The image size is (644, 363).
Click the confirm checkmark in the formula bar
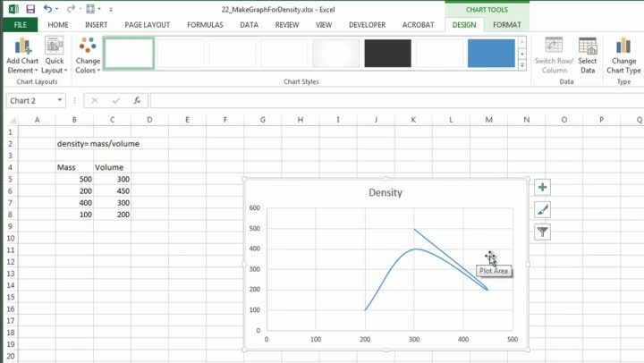point(116,101)
